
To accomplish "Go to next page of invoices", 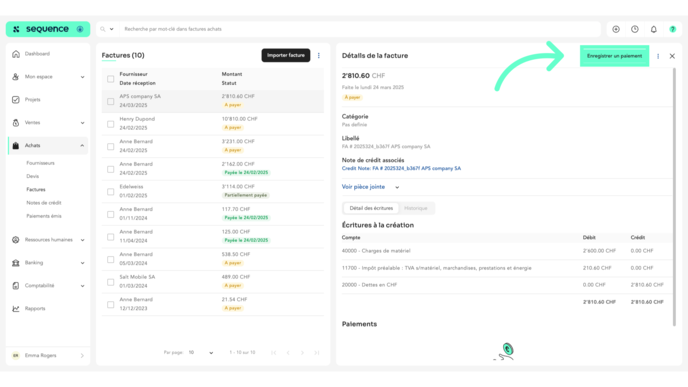I will (x=302, y=353).
